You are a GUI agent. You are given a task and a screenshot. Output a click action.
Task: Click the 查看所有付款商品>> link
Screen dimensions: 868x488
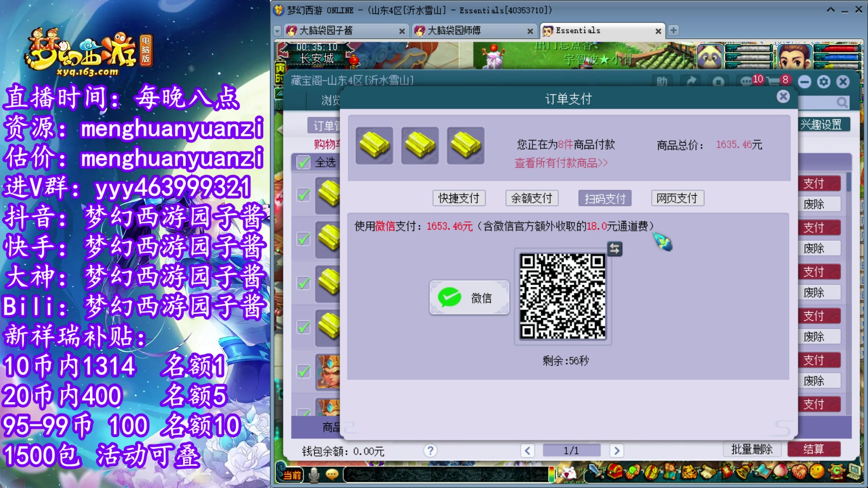561,163
